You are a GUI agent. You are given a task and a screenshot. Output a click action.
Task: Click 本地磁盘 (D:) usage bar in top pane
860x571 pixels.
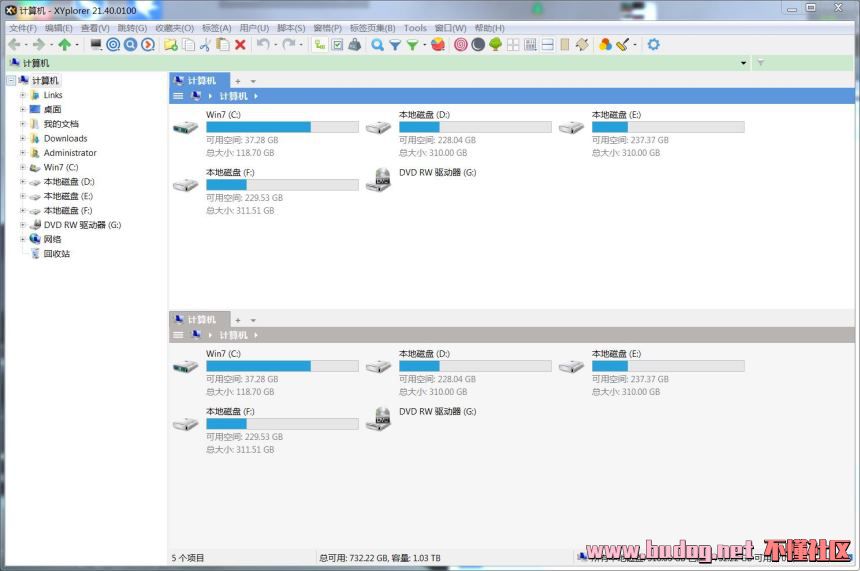475,127
